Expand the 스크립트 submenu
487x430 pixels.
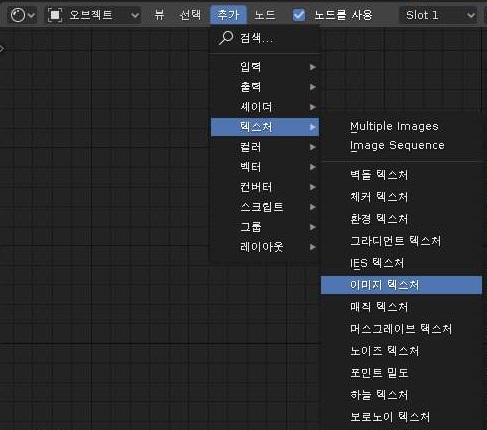click(x=265, y=207)
